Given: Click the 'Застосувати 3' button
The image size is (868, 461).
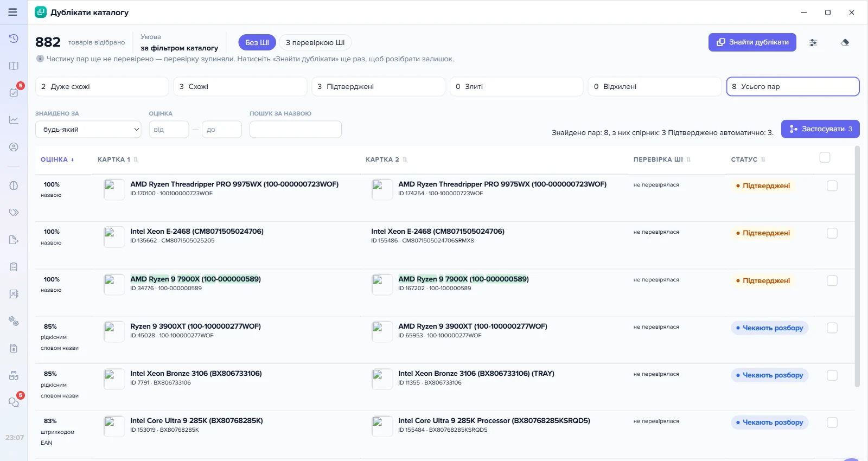Looking at the screenshot, I should click(820, 129).
